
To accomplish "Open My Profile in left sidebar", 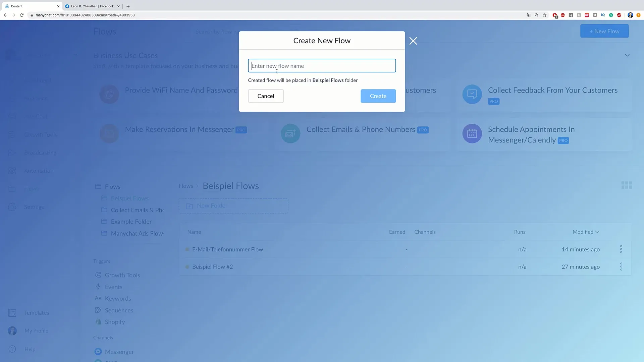I will [36, 331].
